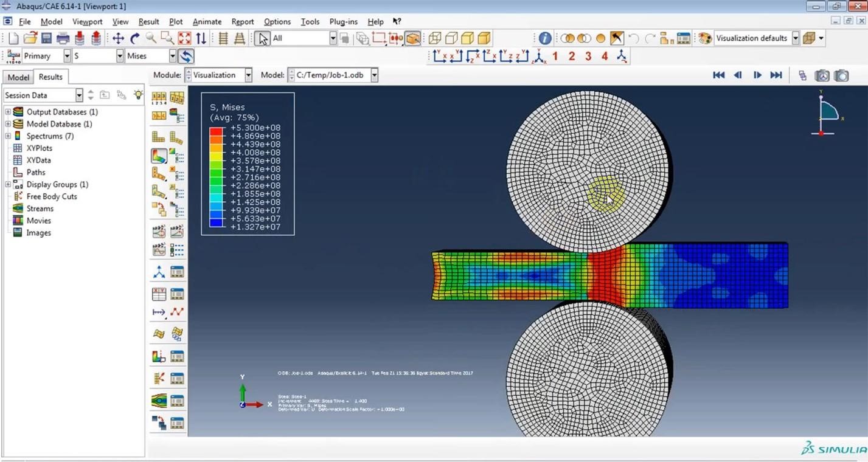
Task: Click the red legend color swatch
Action: (x=216, y=132)
